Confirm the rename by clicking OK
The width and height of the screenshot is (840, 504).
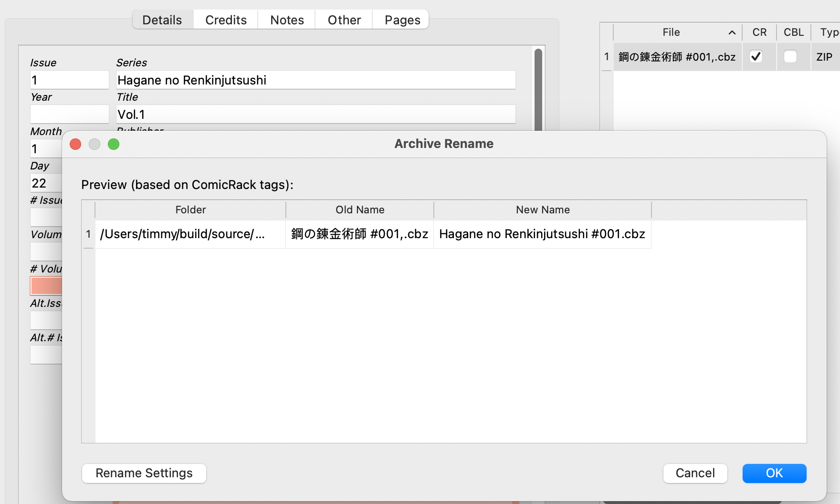(774, 473)
